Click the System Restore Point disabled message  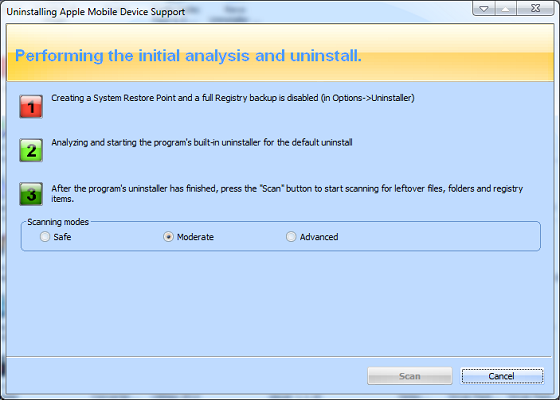click(233, 98)
